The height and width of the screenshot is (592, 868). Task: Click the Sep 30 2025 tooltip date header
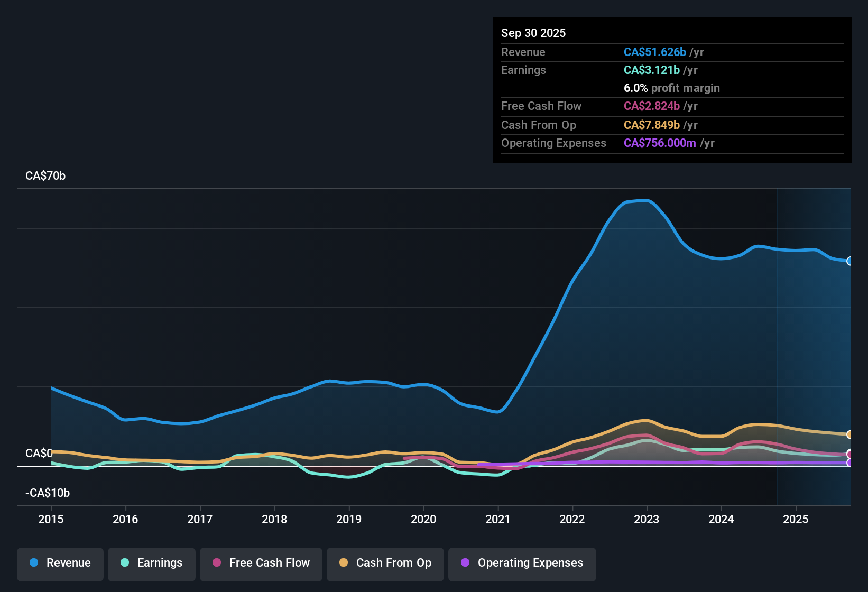click(x=533, y=33)
